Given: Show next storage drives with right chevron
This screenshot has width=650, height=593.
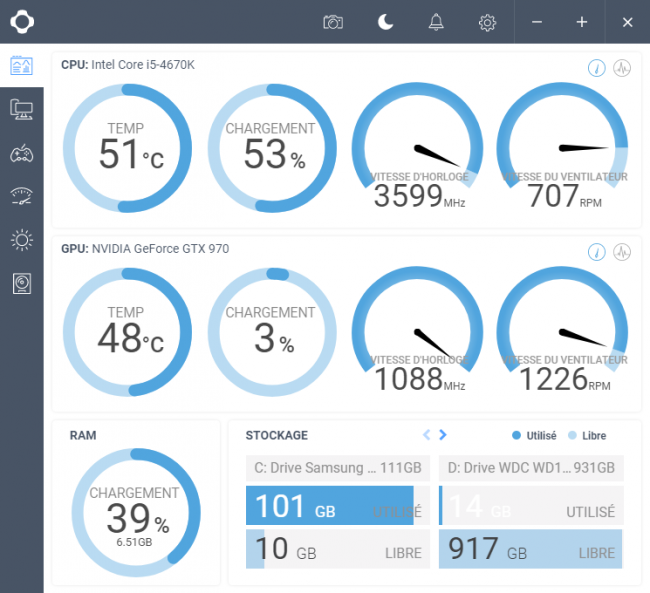Looking at the screenshot, I should [443, 435].
